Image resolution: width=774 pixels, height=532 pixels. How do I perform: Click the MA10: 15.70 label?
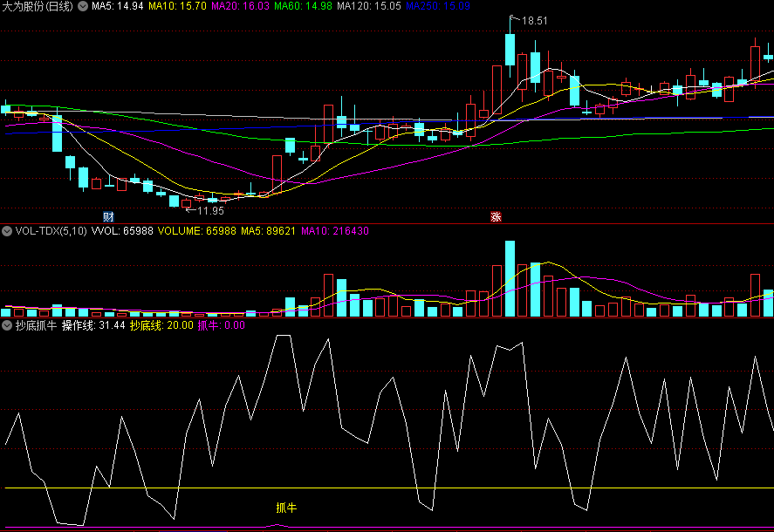[x=177, y=6]
